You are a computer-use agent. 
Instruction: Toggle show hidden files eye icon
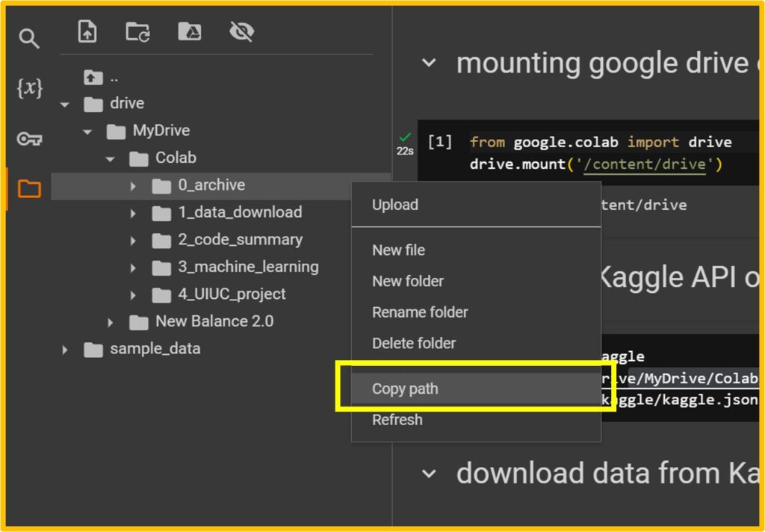pyautogui.click(x=241, y=31)
